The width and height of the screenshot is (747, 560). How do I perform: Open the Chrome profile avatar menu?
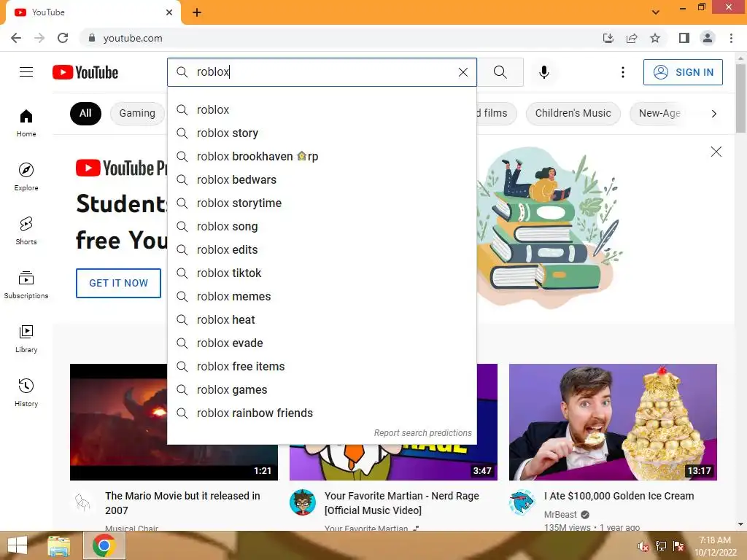(x=708, y=38)
